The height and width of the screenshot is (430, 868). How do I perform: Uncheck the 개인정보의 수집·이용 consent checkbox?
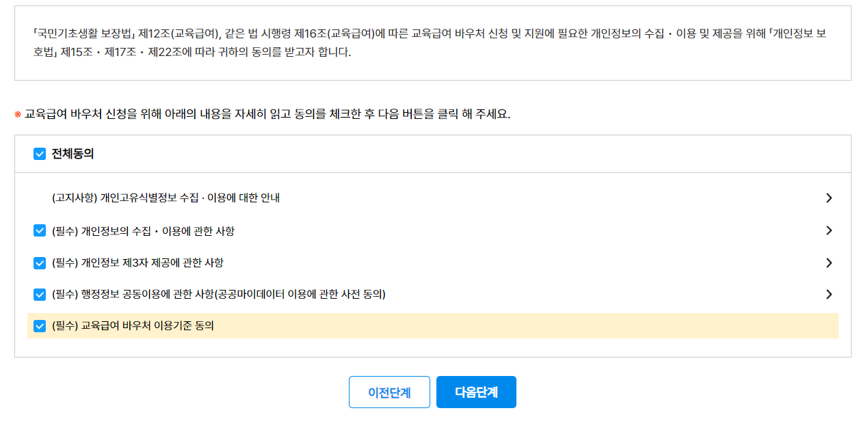click(x=40, y=230)
